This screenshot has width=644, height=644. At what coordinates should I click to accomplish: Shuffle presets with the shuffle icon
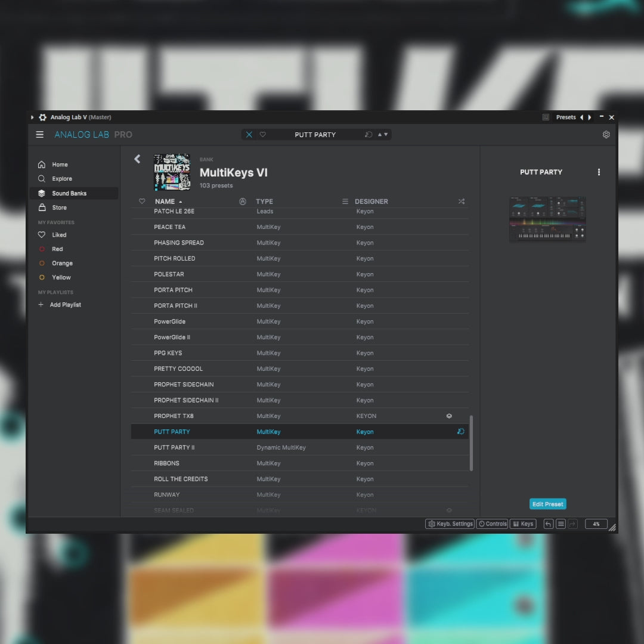[461, 202]
